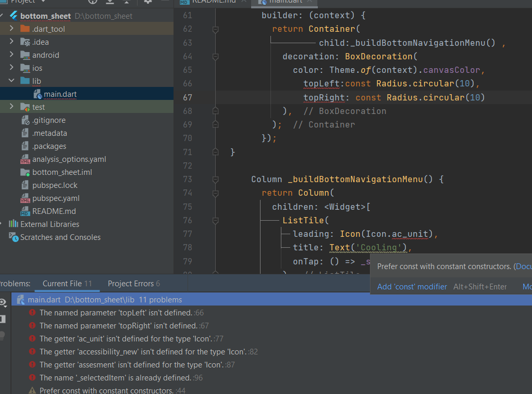532x394 pixels.
Task: Select the main.dart problems header row
Action: click(271, 299)
